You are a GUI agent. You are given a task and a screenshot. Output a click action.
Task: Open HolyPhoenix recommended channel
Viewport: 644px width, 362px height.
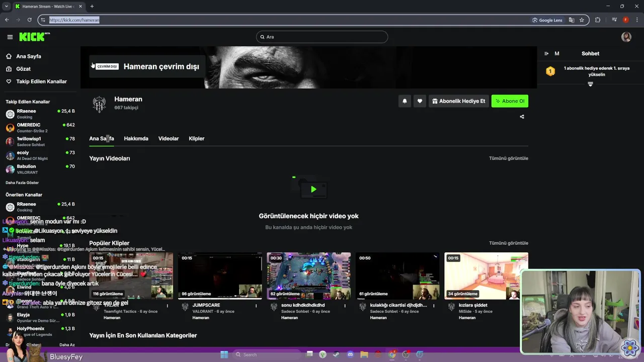40,331
